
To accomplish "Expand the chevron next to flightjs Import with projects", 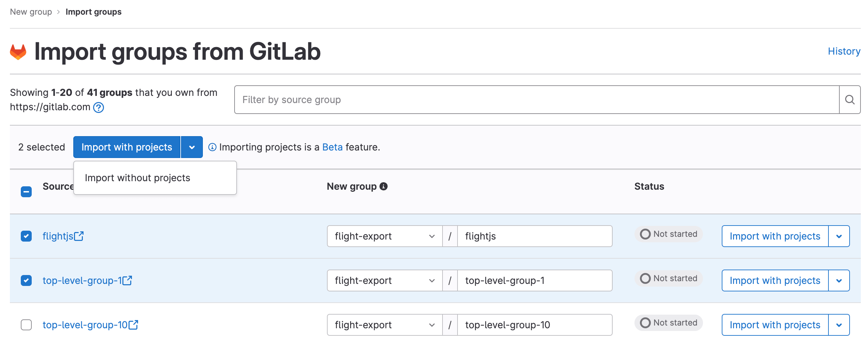I will (839, 236).
